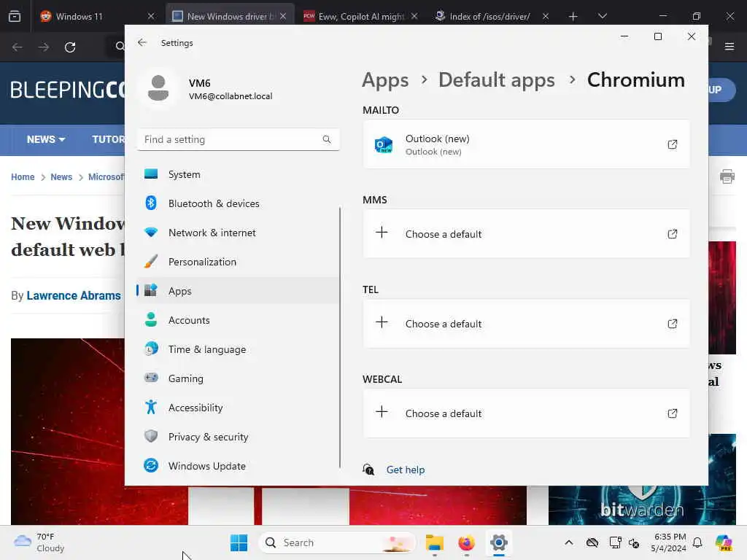Click the browser back arrow
The width and height of the screenshot is (747, 560).
coord(18,47)
